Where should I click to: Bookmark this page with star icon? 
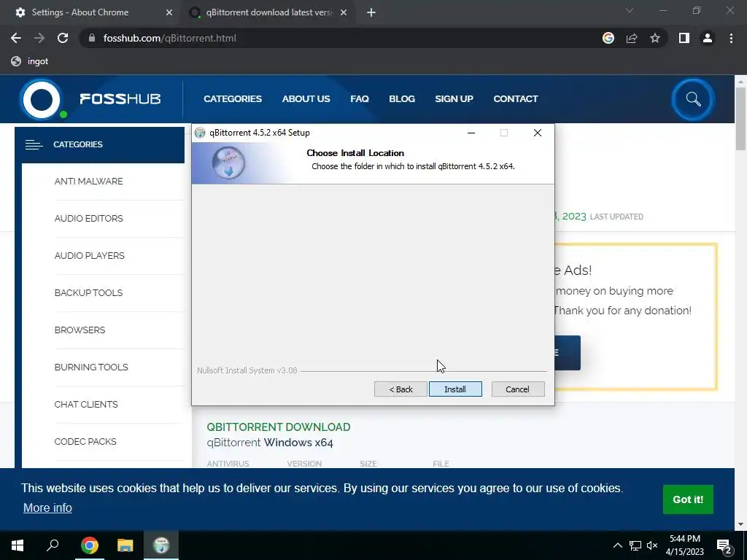click(x=655, y=38)
